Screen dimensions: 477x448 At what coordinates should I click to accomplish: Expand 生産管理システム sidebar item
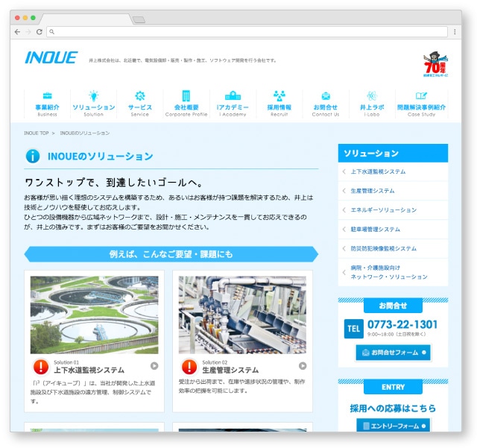point(393,191)
